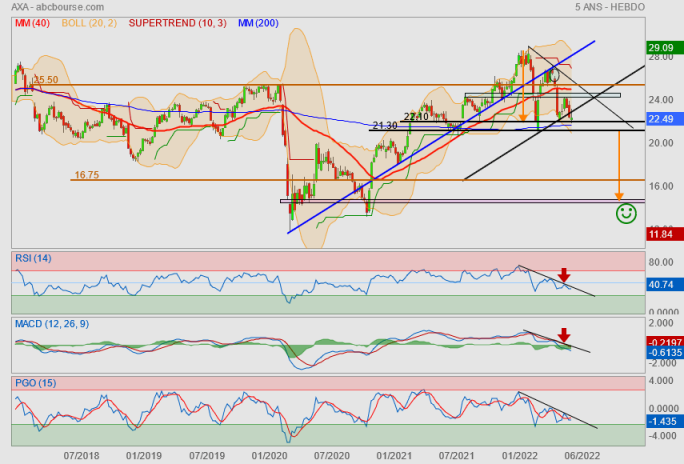Viewport: 684px width, 464px height.
Task: Click the 07/2019 date axis label
Action: click(x=207, y=456)
